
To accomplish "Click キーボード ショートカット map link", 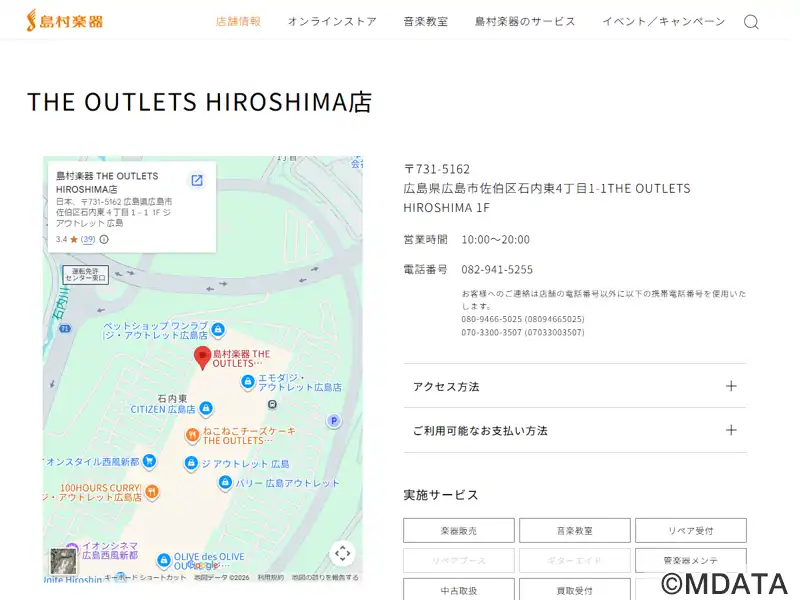I will point(145,577).
